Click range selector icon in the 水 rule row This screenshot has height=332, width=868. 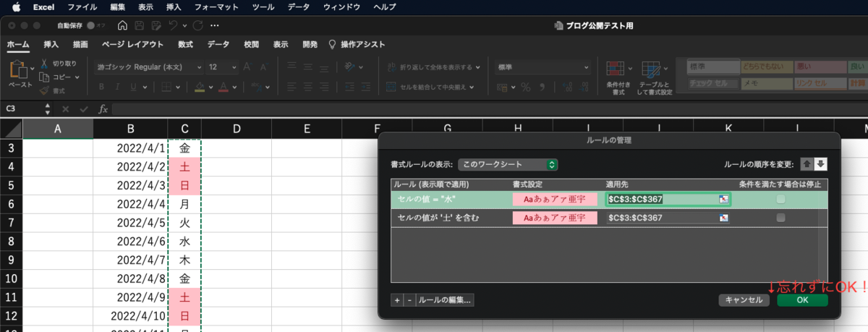[723, 198]
